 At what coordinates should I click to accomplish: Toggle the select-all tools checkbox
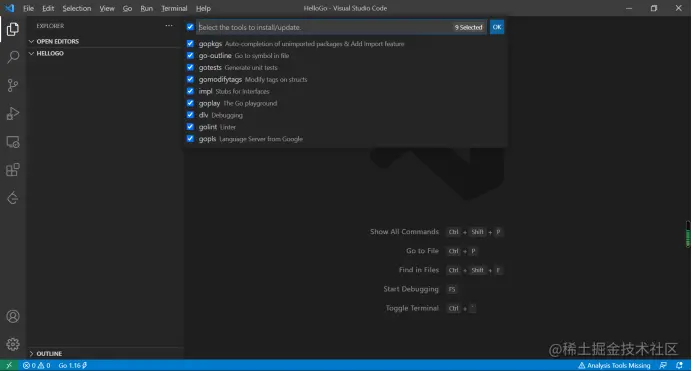190,27
